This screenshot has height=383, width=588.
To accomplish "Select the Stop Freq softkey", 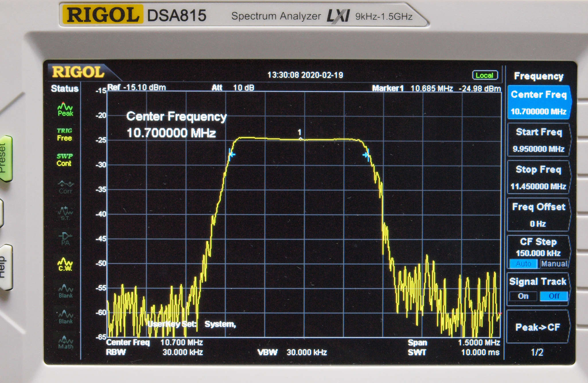I will coord(538,178).
